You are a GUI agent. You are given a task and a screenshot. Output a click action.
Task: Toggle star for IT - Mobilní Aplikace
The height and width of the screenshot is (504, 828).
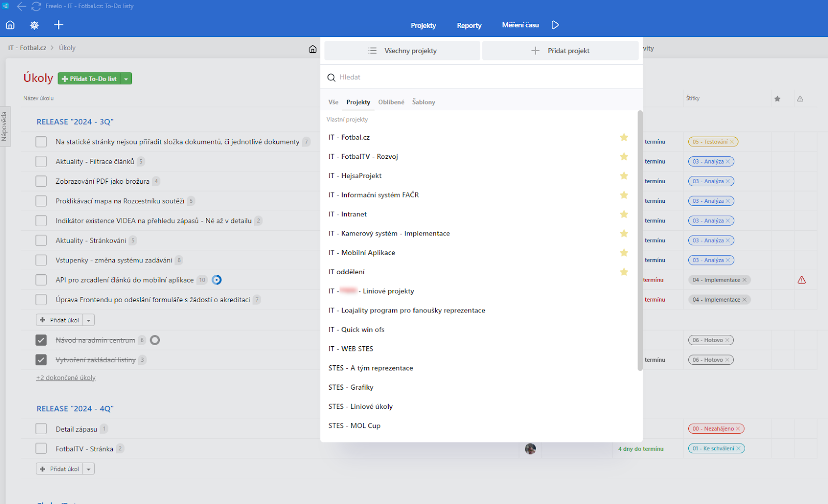click(624, 253)
